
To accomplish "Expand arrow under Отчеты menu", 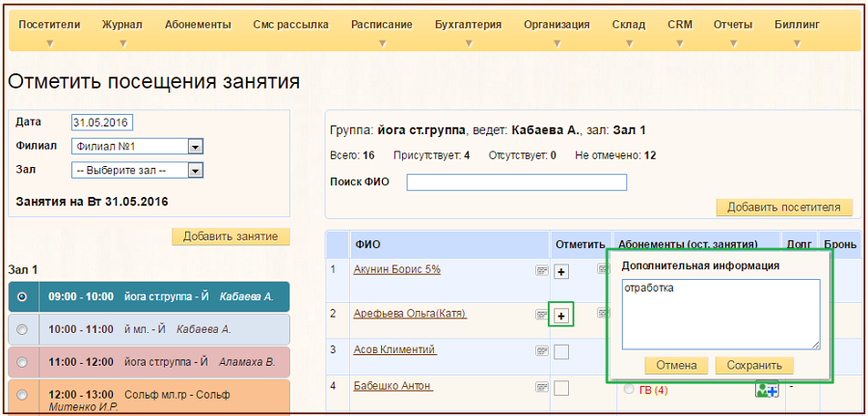I will coord(732,43).
